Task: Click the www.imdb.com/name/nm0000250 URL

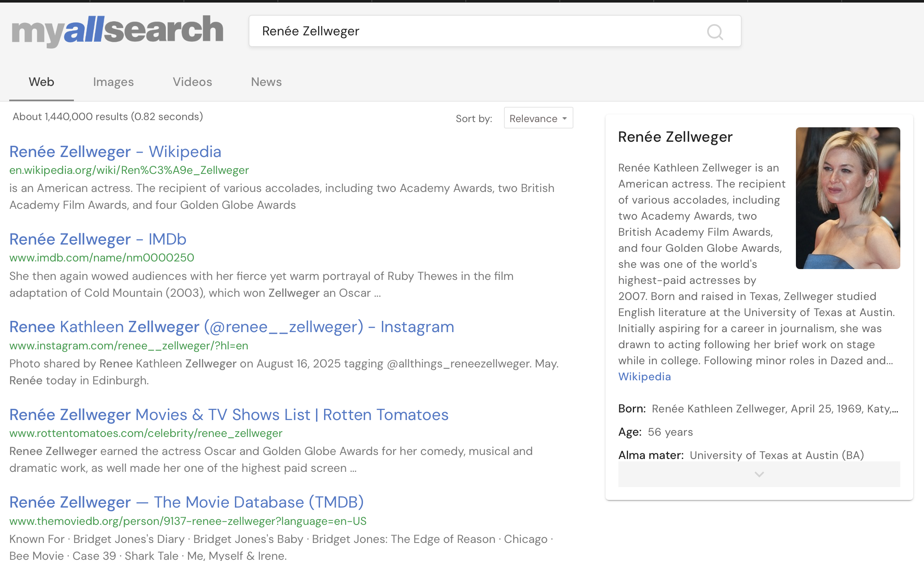Action: [x=102, y=258]
